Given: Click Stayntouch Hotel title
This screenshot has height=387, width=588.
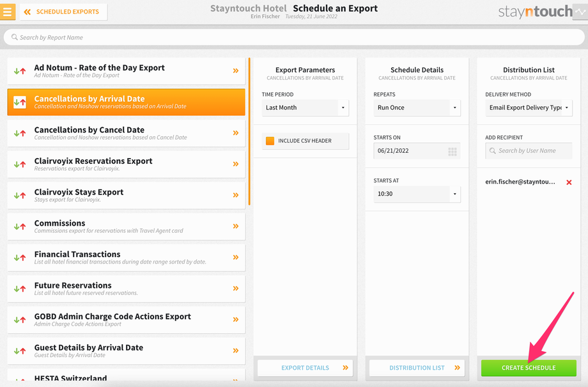Looking at the screenshot, I should tap(248, 8).
